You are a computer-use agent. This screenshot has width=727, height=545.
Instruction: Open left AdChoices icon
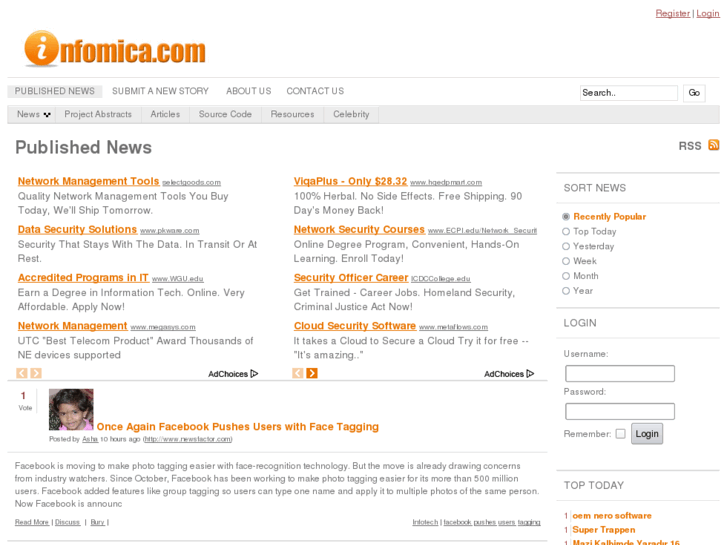pos(254,373)
